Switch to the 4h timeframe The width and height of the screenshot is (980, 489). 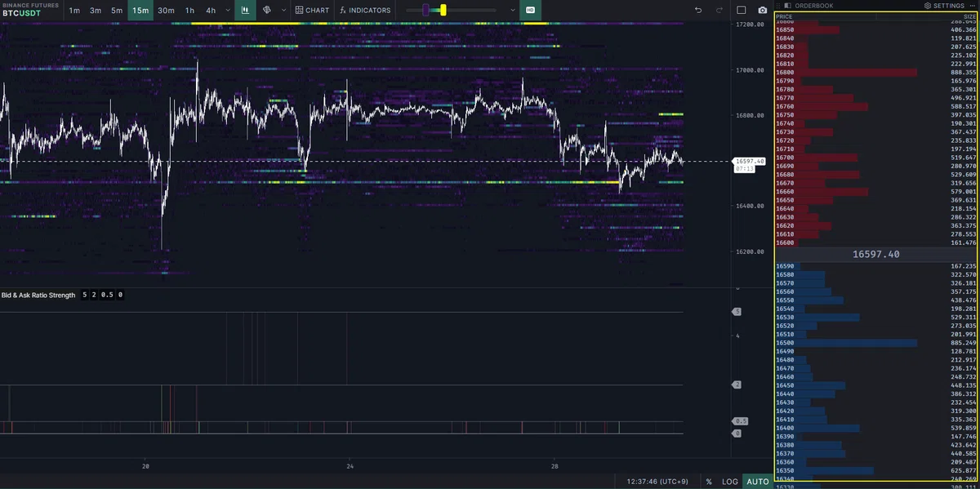click(211, 10)
